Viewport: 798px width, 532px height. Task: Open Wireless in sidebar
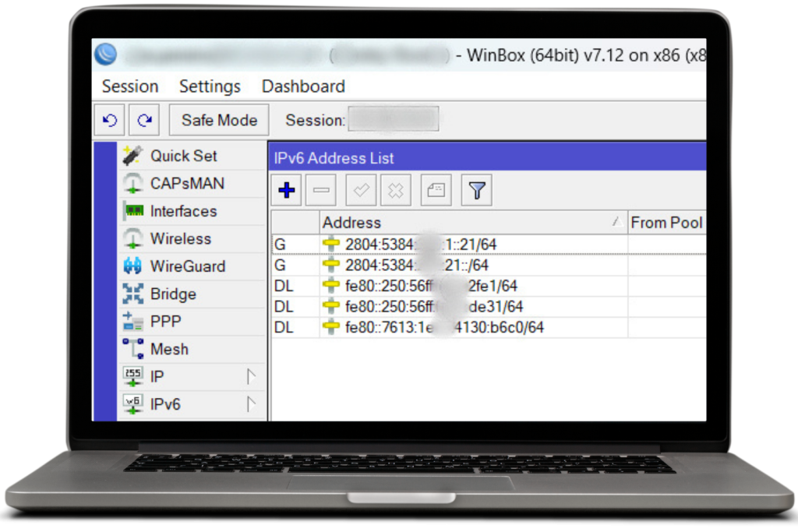click(x=192, y=238)
